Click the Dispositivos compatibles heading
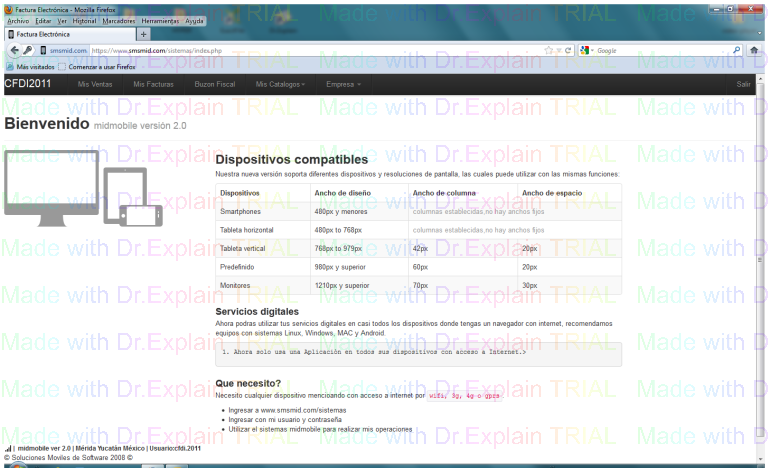 pos(292,159)
